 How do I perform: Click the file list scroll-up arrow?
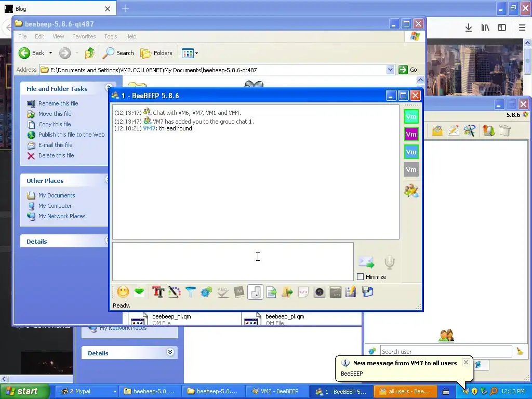(420, 79)
